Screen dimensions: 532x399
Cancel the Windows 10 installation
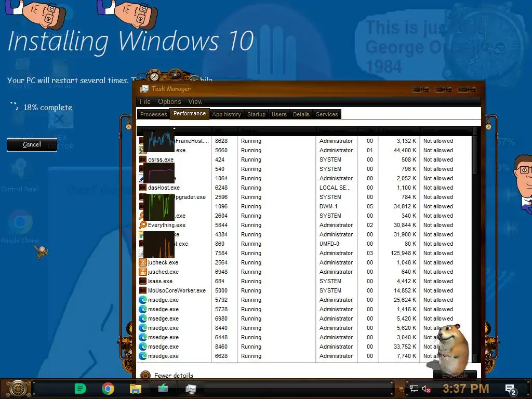coord(32,144)
